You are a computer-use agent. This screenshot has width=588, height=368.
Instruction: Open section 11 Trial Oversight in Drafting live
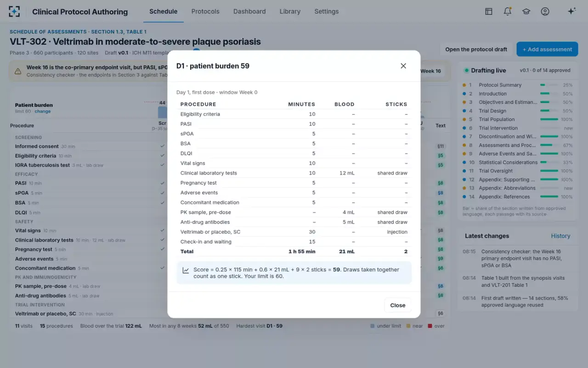tap(518, 171)
